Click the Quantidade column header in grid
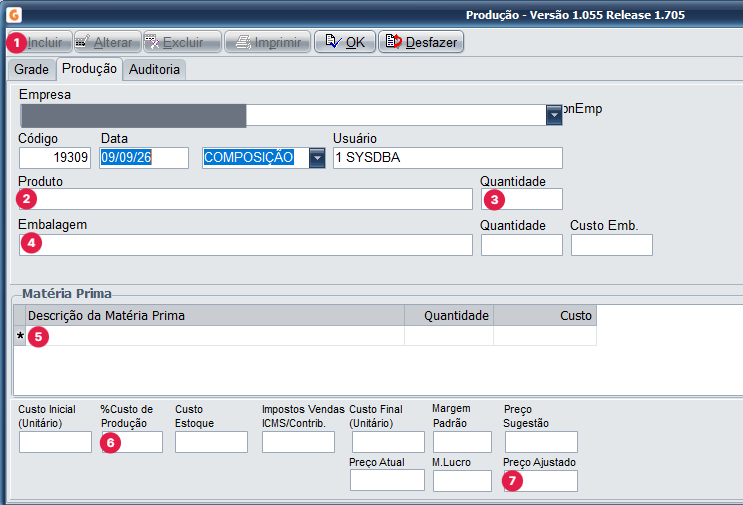743x505 pixels. point(449,316)
